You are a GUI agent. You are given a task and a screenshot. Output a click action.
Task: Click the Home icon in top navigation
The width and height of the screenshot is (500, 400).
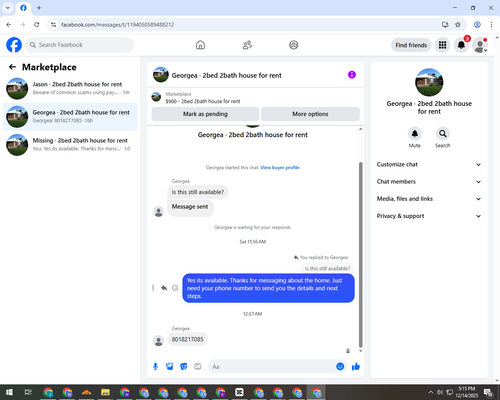pos(200,45)
